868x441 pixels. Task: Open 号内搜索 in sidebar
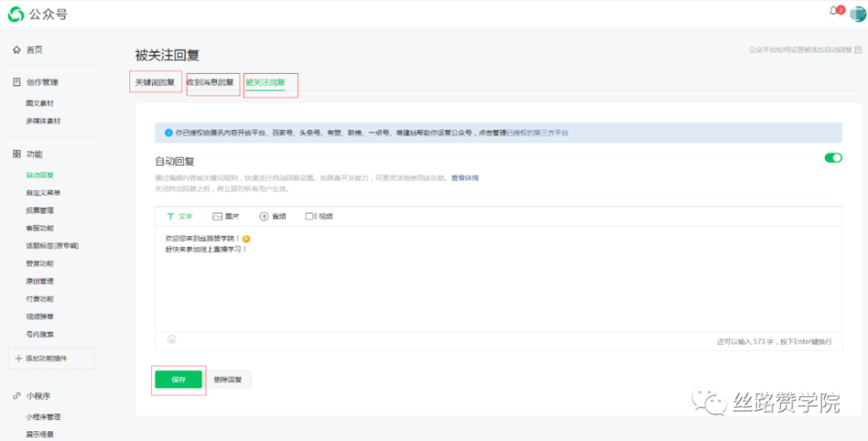click(x=40, y=334)
